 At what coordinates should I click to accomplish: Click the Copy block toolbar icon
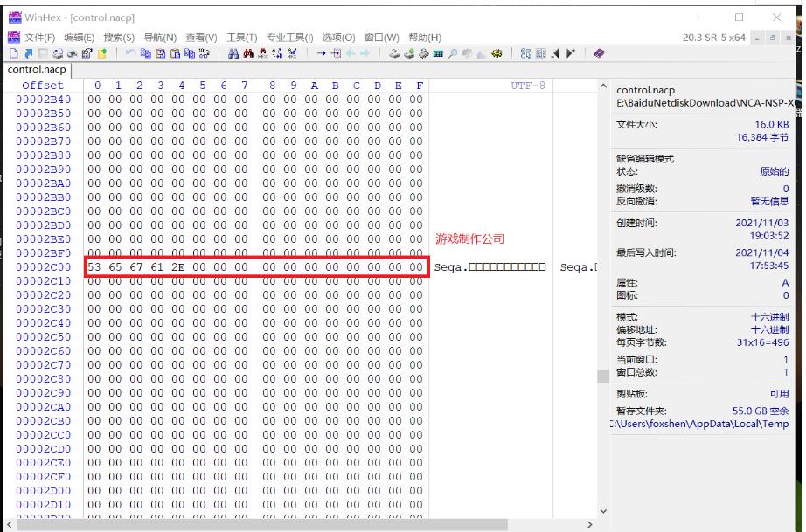tap(145, 53)
